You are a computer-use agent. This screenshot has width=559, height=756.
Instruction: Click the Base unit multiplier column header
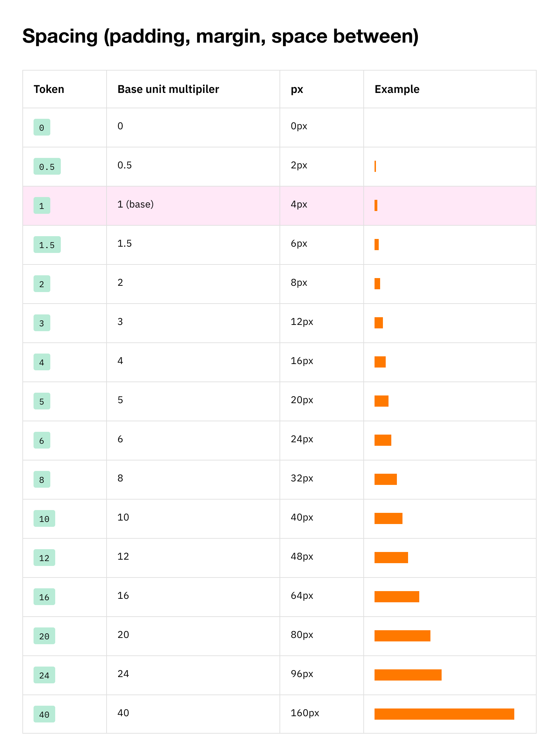click(x=168, y=89)
